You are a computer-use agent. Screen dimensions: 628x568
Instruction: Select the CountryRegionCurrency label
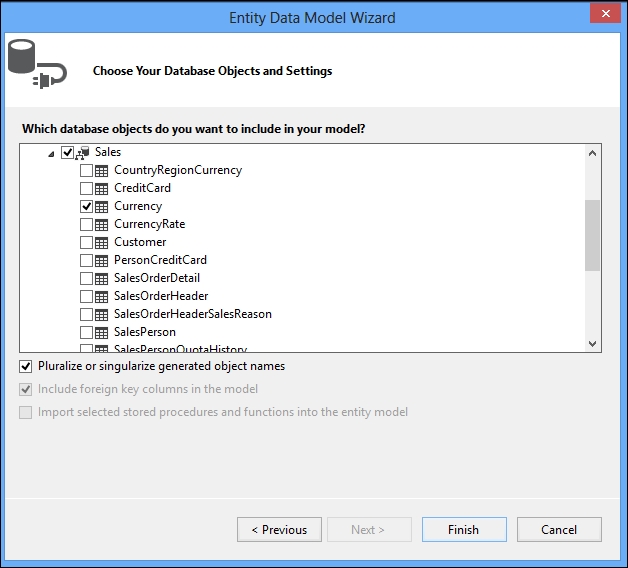(178, 170)
